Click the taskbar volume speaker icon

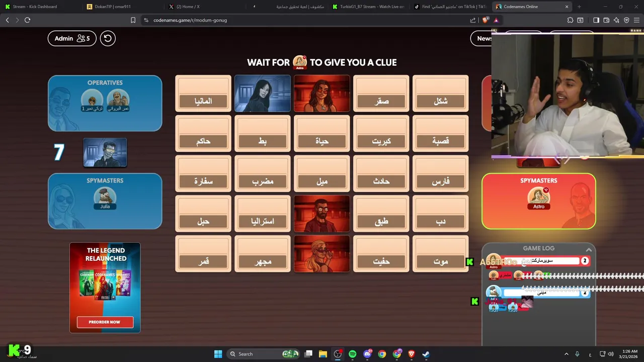pyautogui.click(x=611, y=354)
